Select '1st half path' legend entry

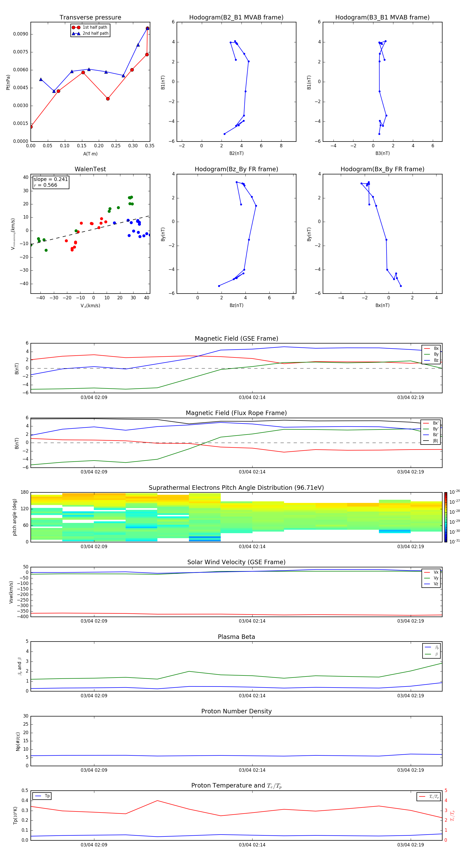coord(90,27)
